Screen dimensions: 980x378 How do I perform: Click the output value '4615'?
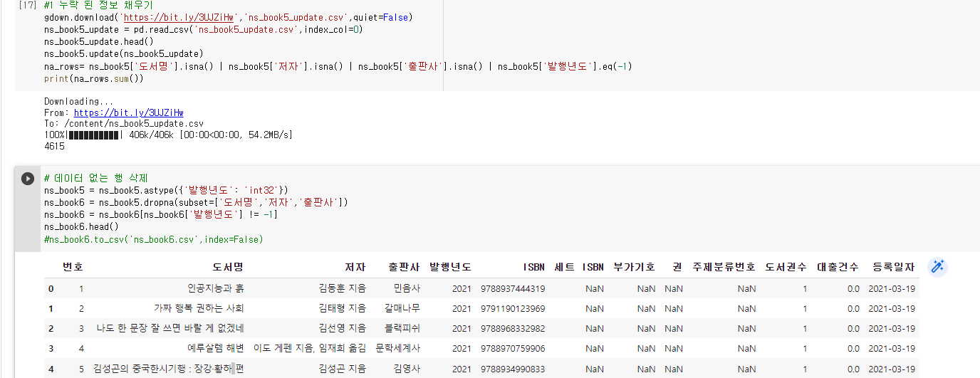click(54, 146)
